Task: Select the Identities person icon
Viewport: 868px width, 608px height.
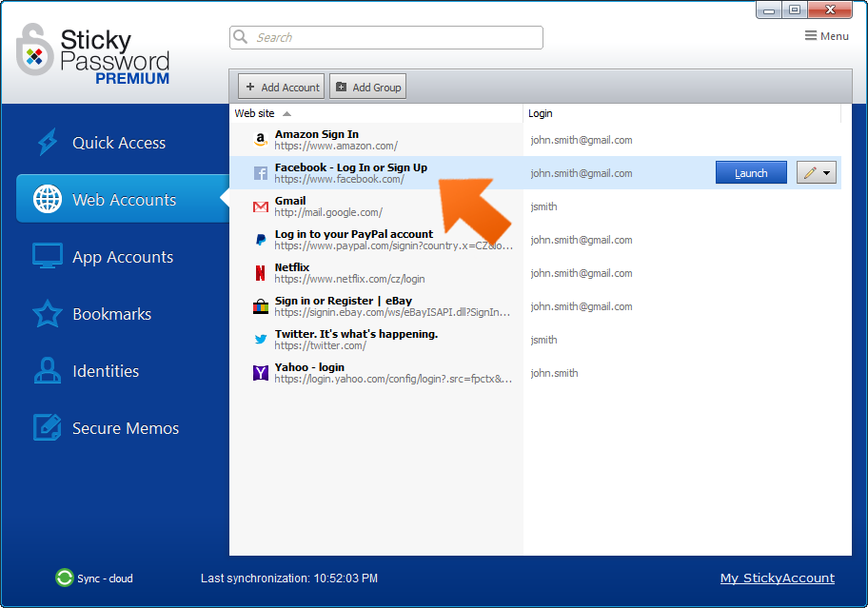Action: pyautogui.click(x=46, y=371)
